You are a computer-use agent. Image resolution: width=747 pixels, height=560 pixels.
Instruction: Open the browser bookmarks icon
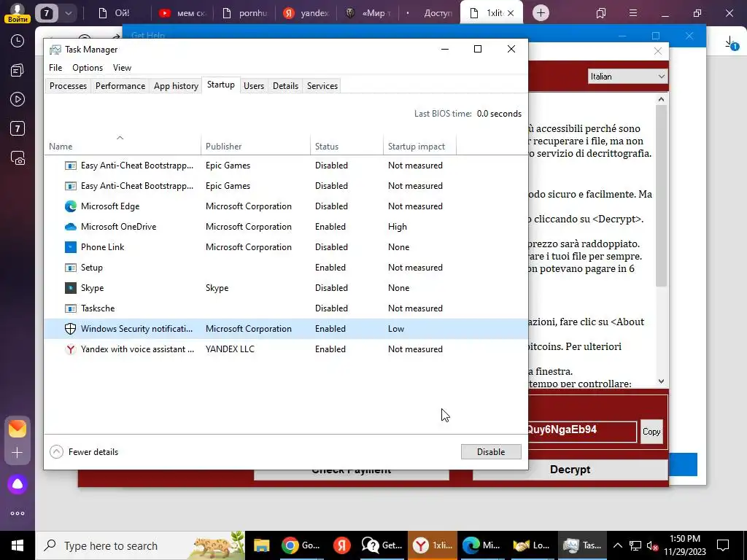[x=601, y=13]
